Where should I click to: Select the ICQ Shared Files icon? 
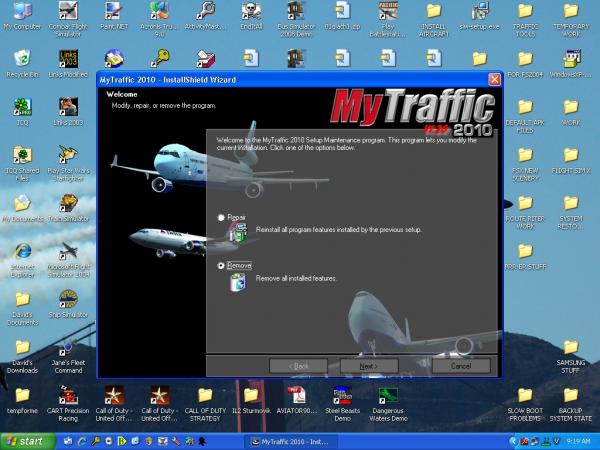22,164
